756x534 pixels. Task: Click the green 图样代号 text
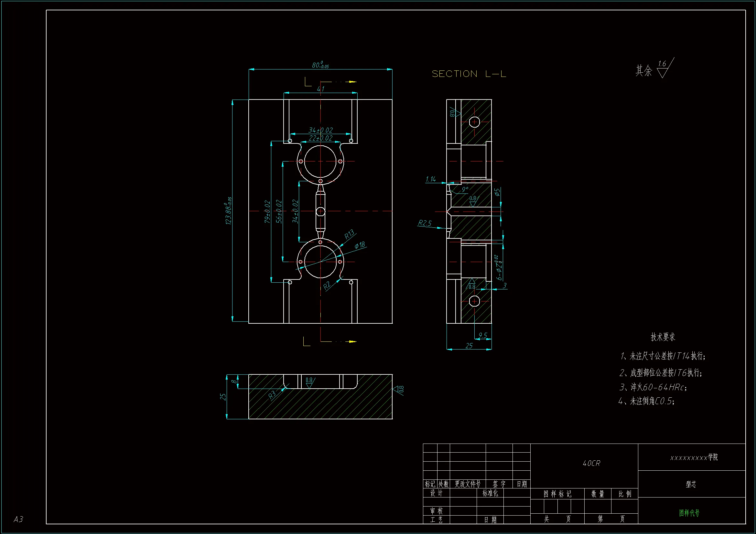689,513
